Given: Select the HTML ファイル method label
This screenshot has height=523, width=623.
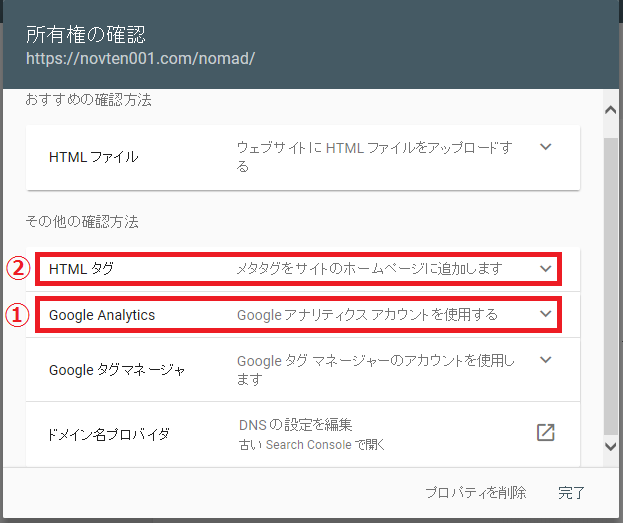Looking at the screenshot, I should pos(93,157).
